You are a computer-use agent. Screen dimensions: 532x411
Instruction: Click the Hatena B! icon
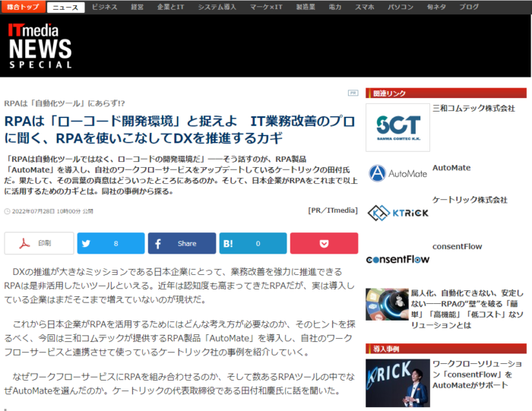click(x=228, y=243)
